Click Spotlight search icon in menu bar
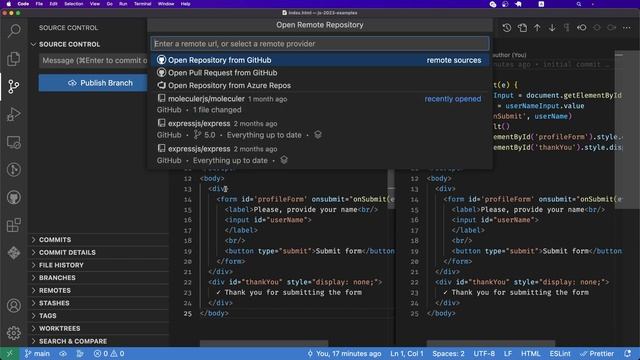 578,4
